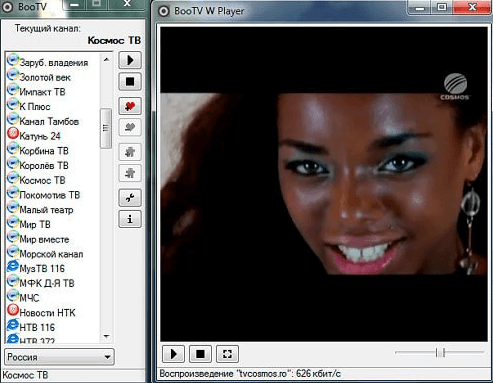Image resolution: width=493 pixels, height=383 pixels.
Task: Maximize the BooTV W Player window
Action: pos(442,8)
